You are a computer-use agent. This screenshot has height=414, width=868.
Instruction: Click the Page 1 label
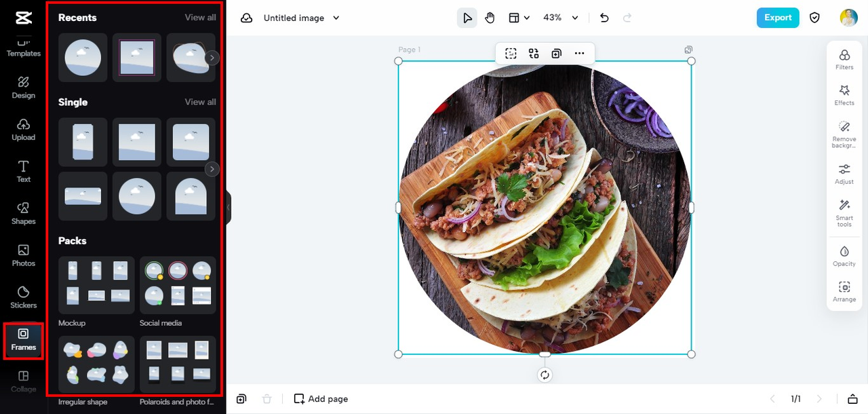(410, 50)
